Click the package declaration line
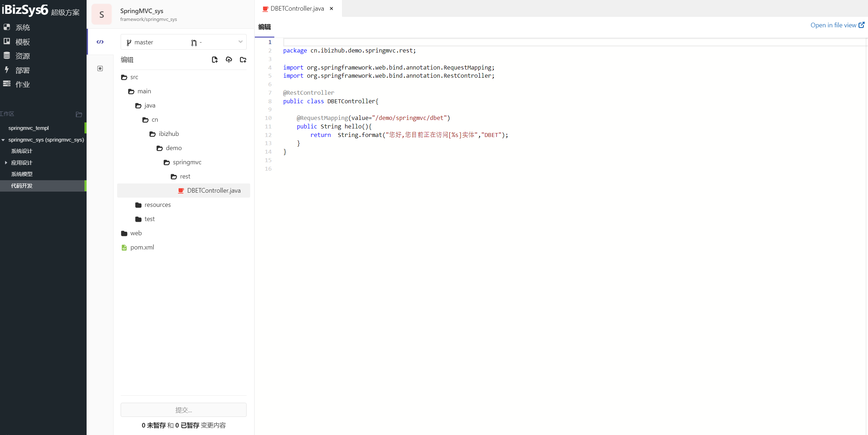This screenshot has width=868, height=435. (349, 50)
